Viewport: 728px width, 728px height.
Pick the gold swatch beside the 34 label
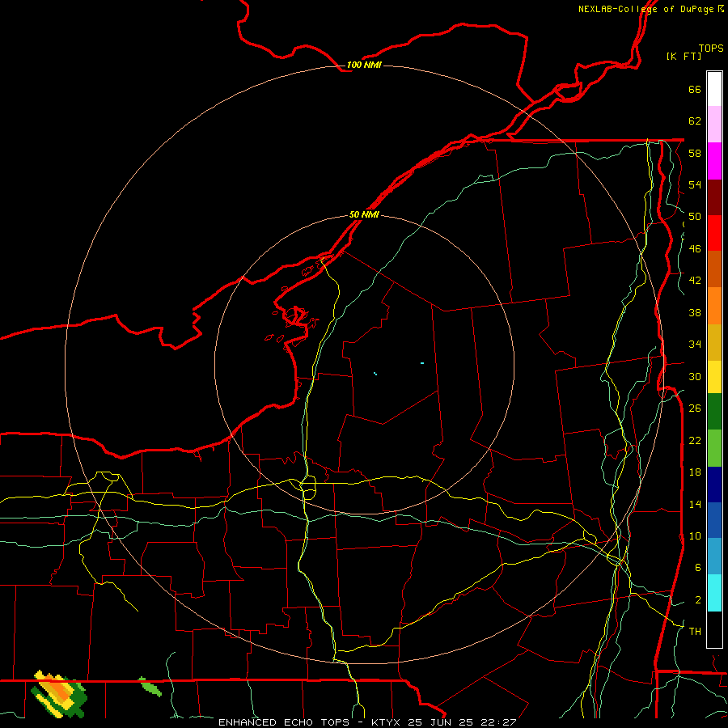714,342
